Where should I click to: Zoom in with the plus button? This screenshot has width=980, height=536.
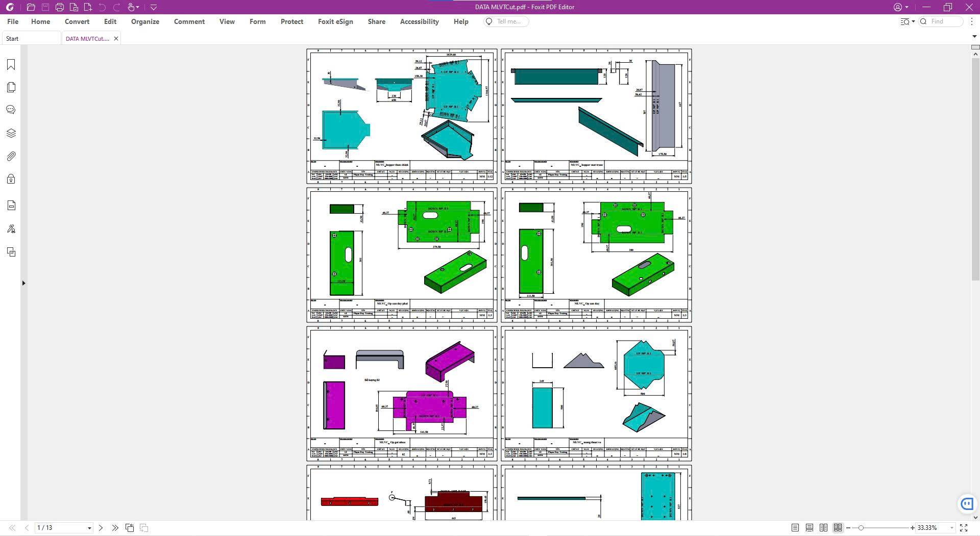[913, 528]
